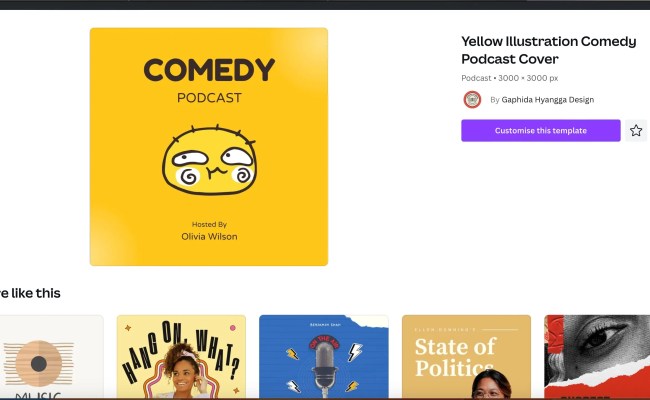The image size is (650, 400).
Task: Open Gaphida Hyangga Design creator link
Action: coord(548,99)
